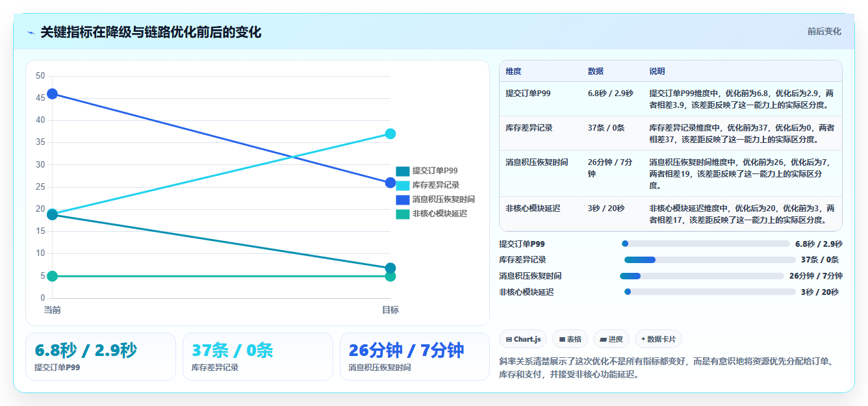The height and width of the screenshot is (406, 868).
Task: Open the 6.8秒 / 2.9秒 data card
Action: pyautogui.click(x=101, y=357)
